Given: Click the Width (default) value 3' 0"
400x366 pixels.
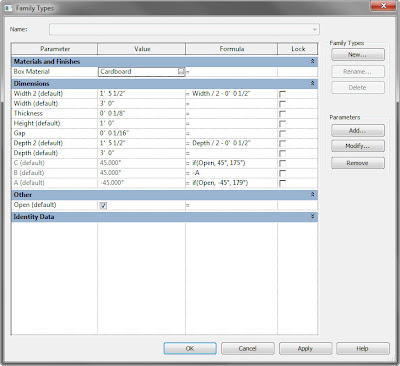Looking at the screenshot, I should pos(107,104).
